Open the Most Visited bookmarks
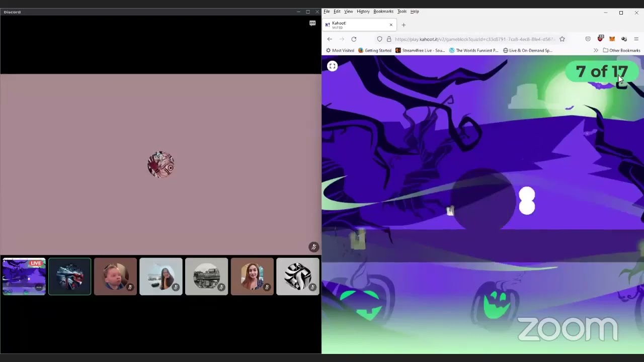The image size is (644, 362). [340, 50]
